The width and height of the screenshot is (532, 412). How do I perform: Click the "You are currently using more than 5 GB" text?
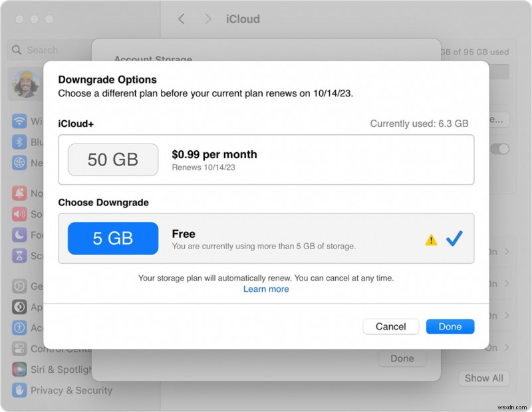[x=264, y=246]
